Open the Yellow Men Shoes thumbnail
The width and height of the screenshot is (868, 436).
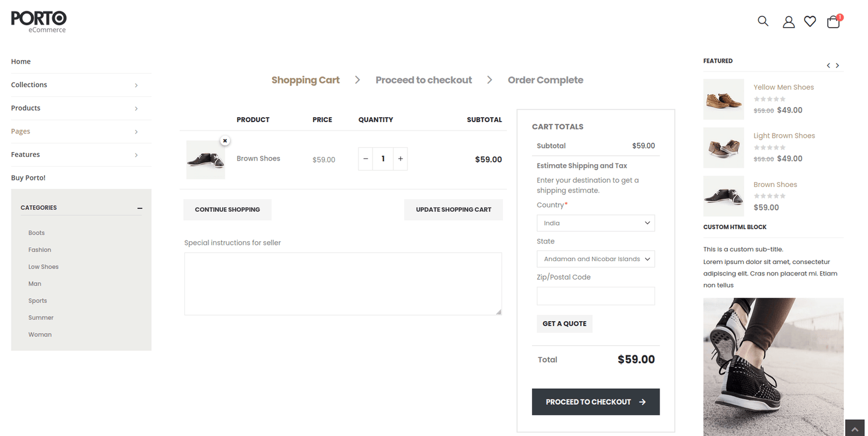(x=723, y=99)
